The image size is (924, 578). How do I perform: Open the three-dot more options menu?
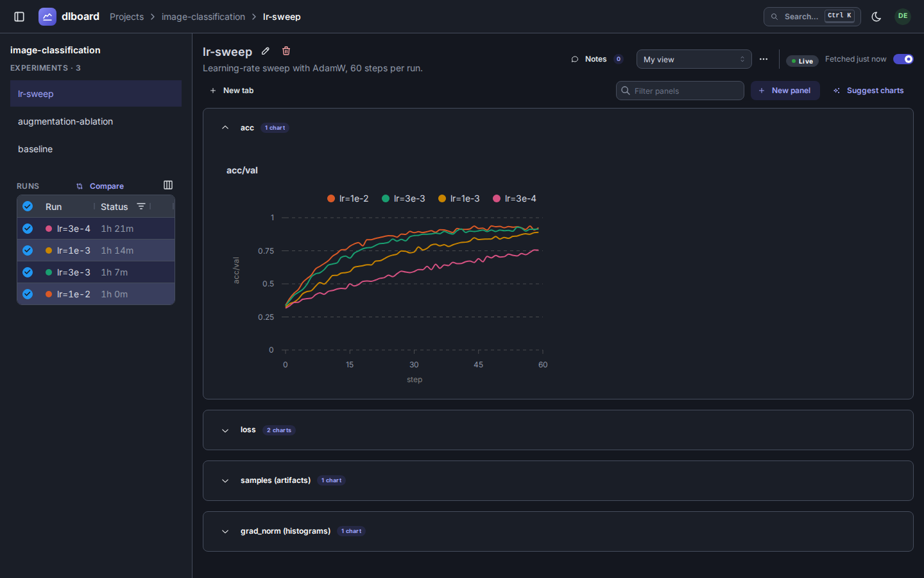point(764,59)
